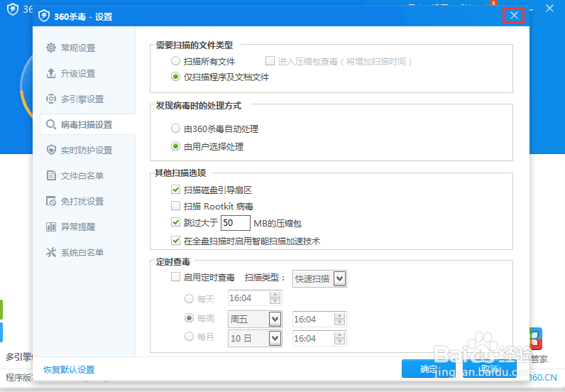Viewport: 565px width, 392px height.
Task: Select 仅扫描程序及文档文件 option
Action: click(x=175, y=77)
